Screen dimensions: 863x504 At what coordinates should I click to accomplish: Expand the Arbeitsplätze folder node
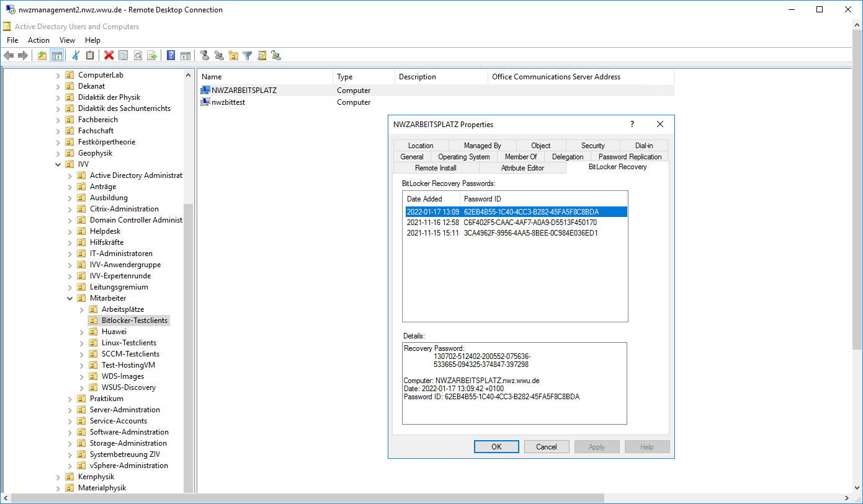[82, 309]
